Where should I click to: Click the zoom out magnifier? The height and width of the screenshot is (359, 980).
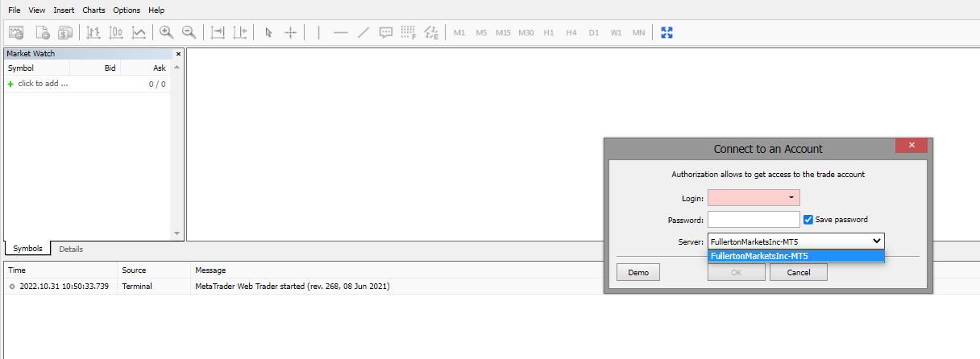point(189,33)
